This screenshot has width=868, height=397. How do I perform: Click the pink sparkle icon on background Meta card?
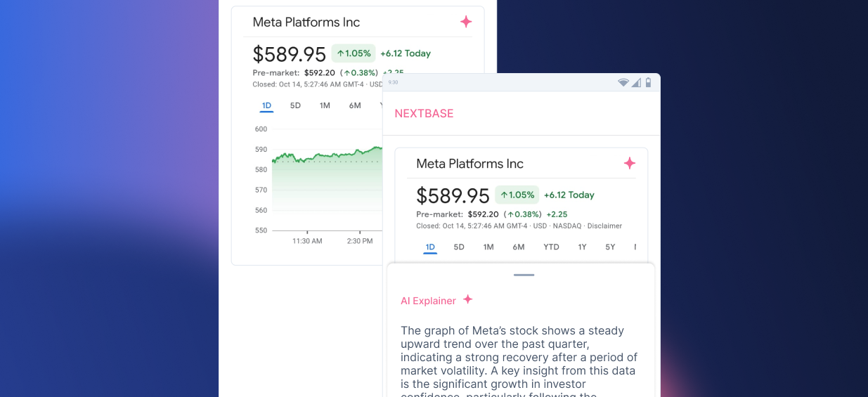tap(466, 22)
